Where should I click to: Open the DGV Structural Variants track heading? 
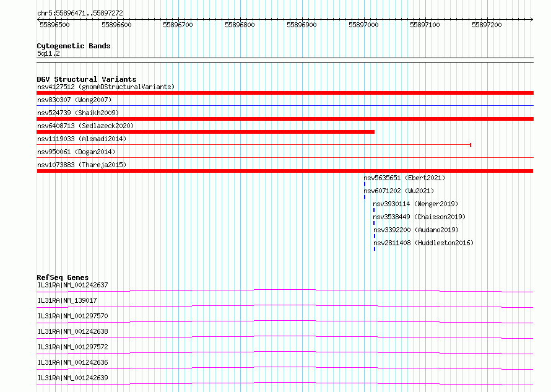pyautogui.click(x=87, y=79)
